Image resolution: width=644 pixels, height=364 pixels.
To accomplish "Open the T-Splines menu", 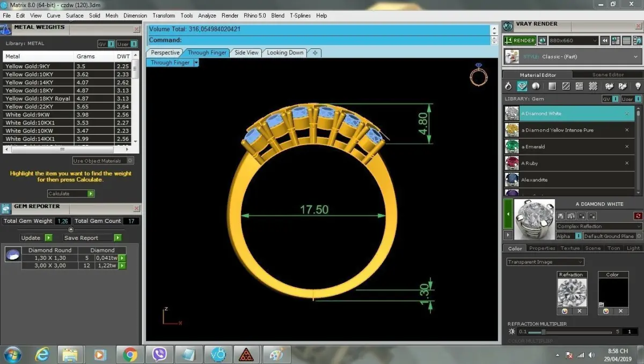I will pos(300,16).
